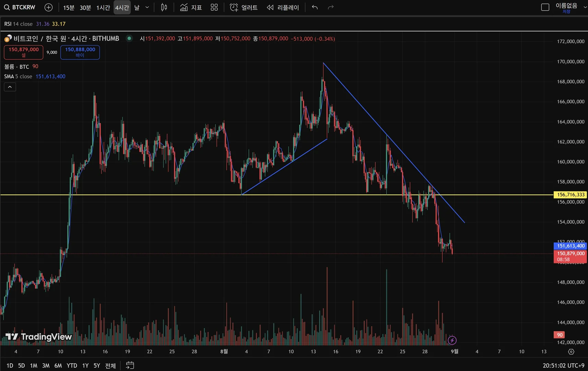The height and width of the screenshot is (371, 588).
Task: Click the blue buy (바이) price button
Action: click(80, 52)
